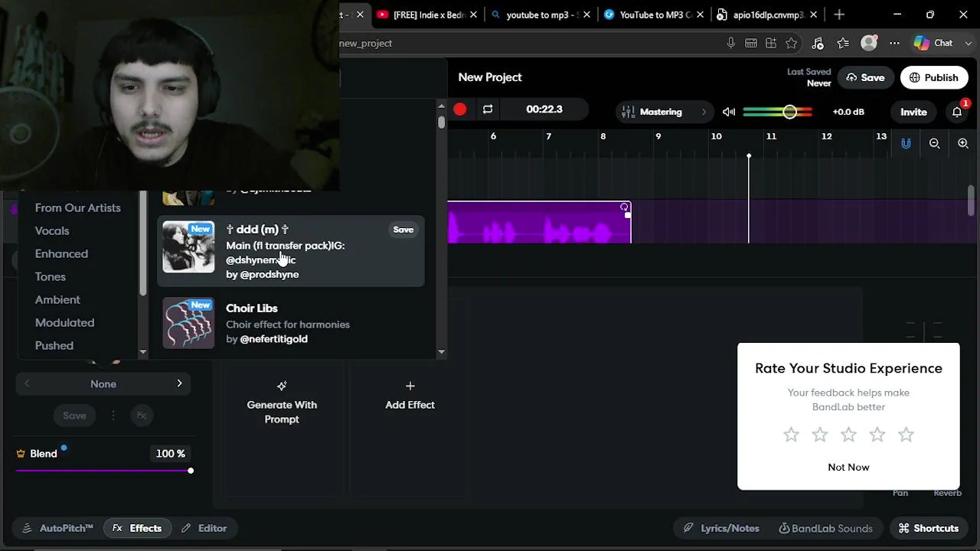
Task: Choose the Enhanced preset category
Action: [61, 253]
